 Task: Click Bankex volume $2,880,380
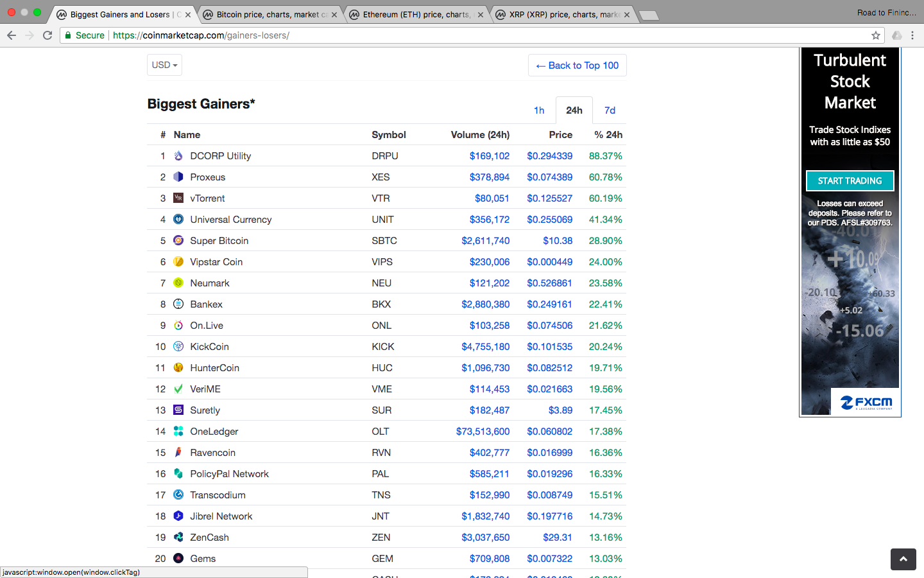pyautogui.click(x=486, y=304)
